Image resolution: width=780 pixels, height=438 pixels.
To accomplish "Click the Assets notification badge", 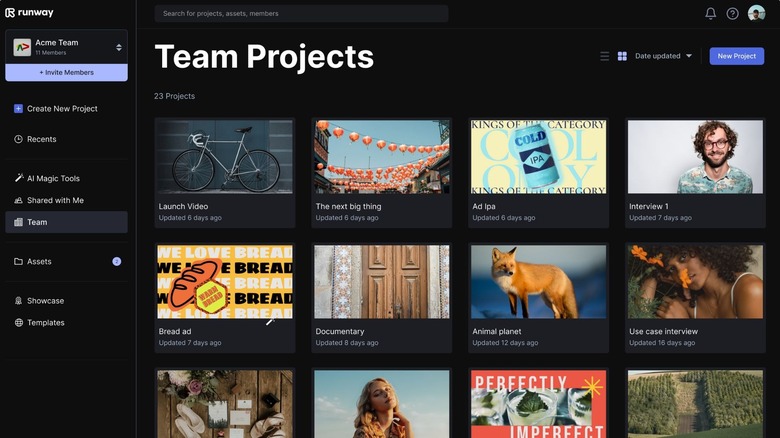I will tap(117, 261).
